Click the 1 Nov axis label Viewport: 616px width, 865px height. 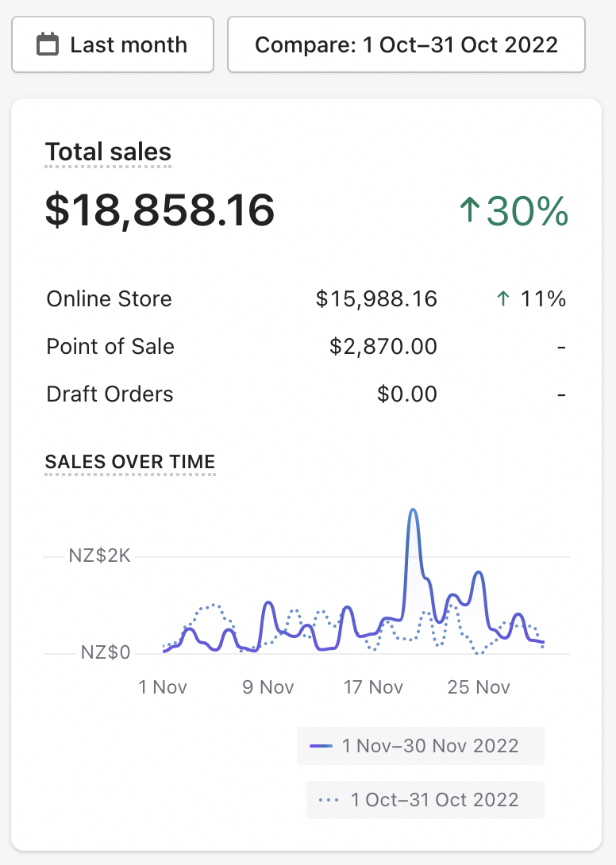pos(163,686)
